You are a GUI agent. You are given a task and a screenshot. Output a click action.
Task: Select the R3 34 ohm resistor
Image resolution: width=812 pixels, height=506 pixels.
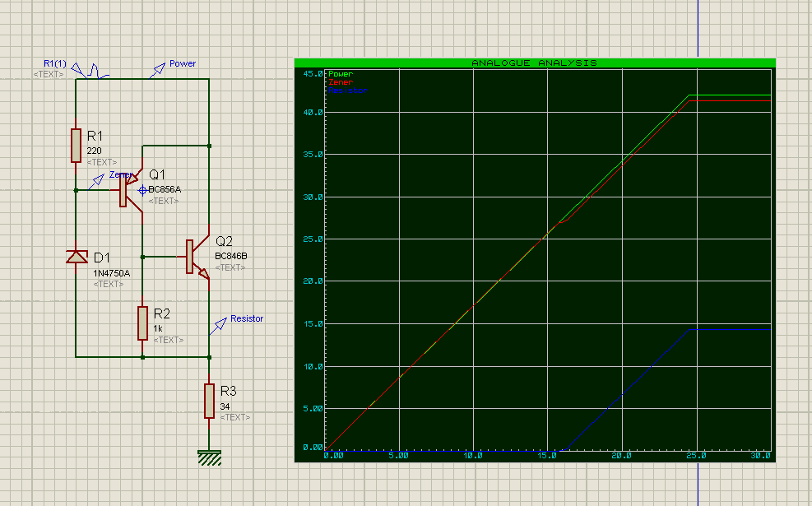click(x=209, y=401)
